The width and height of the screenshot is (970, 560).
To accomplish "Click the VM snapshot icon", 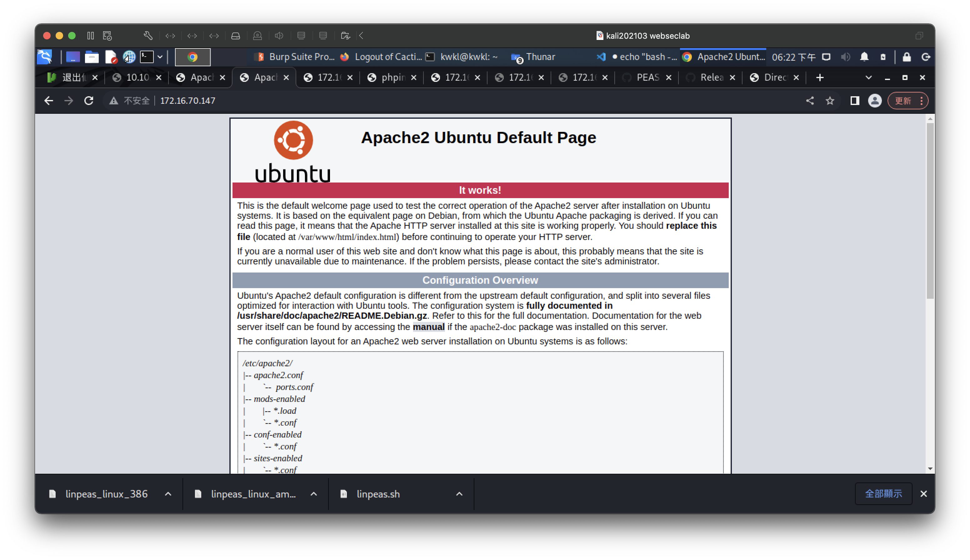I will click(x=107, y=36).
